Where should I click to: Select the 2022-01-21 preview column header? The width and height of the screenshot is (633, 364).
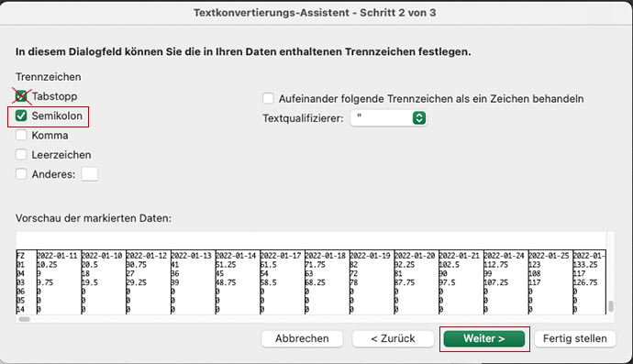pos(460,256)
